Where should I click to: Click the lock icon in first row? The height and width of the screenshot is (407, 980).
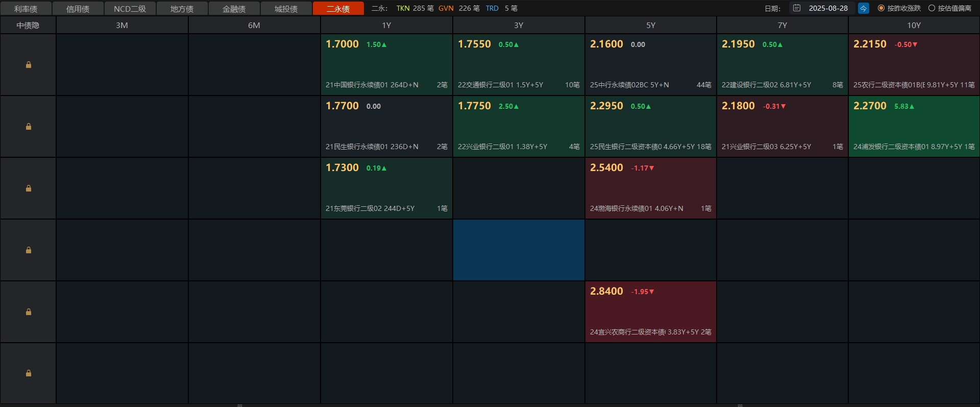click(29, 65)
